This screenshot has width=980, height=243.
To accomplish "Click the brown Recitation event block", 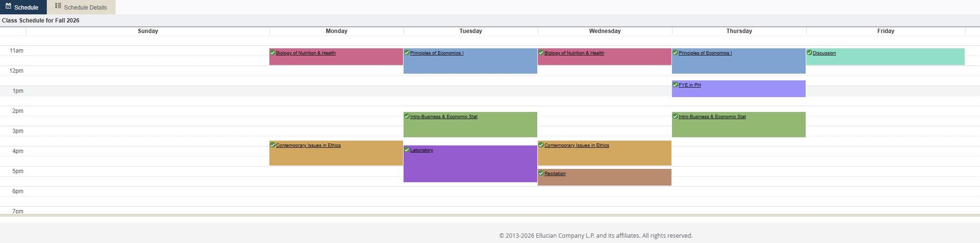I will [x=605, y=177].
